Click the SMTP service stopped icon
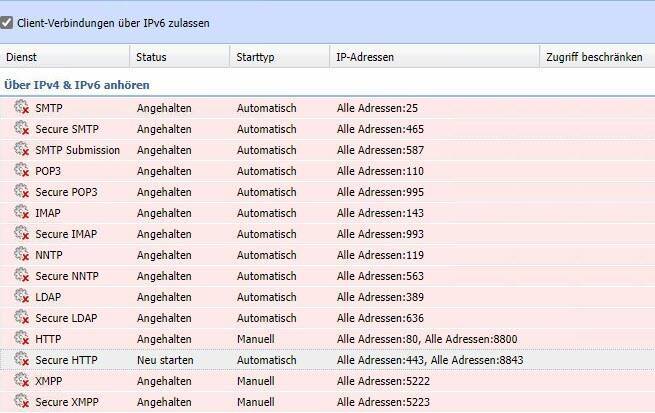The height and width of the screenshot is (413, 655). [21, 107]
